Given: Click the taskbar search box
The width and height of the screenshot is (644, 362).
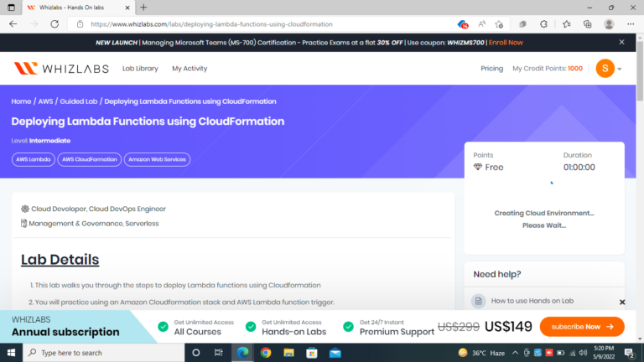Looking at the screenshot, I should click(x=103, y=353).
